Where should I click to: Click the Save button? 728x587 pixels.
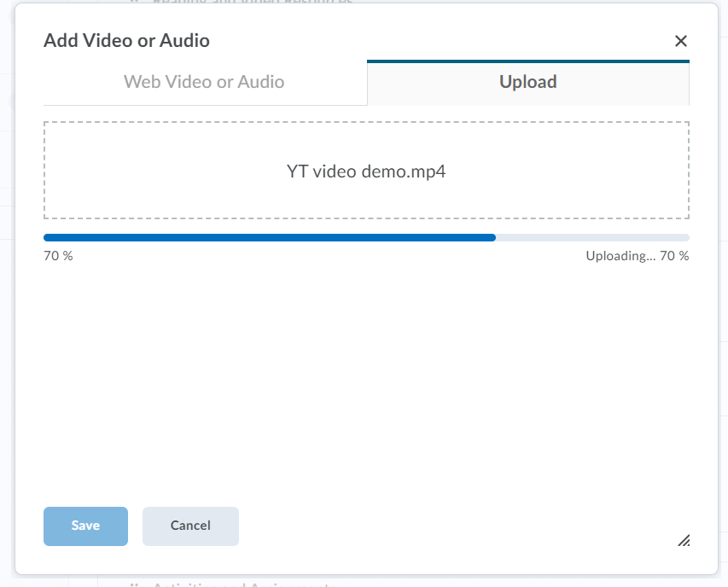pos(85,526)
